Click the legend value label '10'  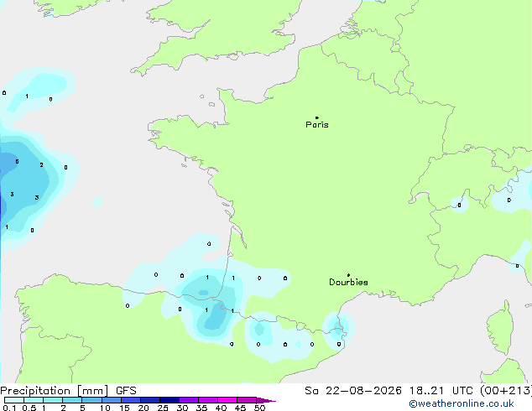click(105, 408)
